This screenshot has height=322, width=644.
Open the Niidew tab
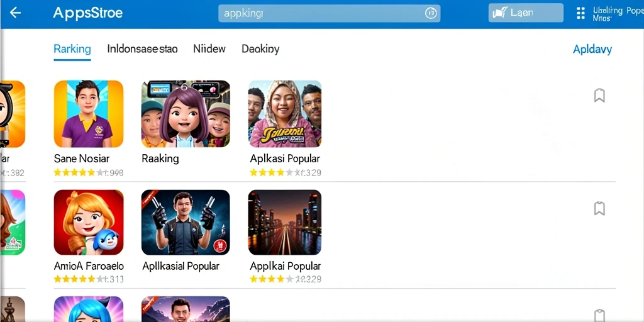point(209,49)
